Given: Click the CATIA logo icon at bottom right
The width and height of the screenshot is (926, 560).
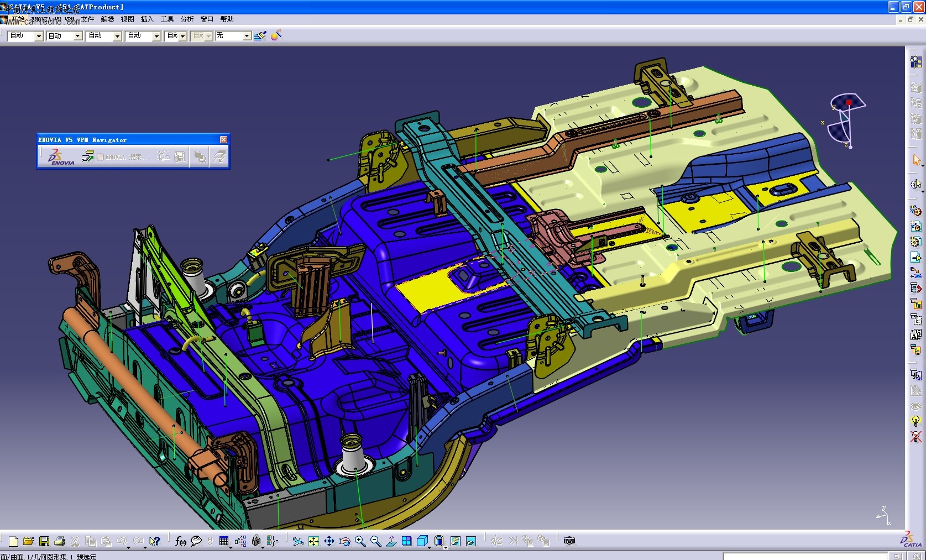Looking at the screenshot, I should click(911, 540).
